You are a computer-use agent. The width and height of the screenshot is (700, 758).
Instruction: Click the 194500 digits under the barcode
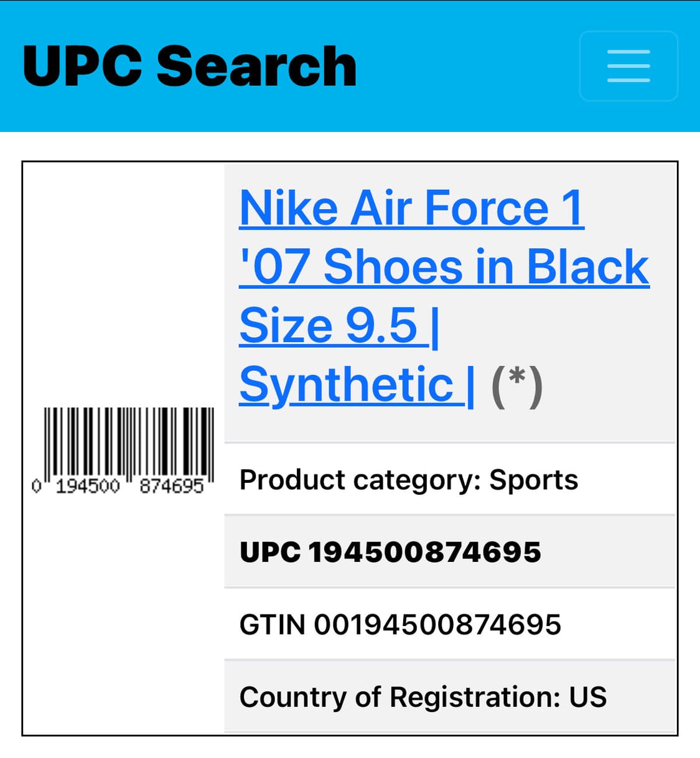[88, 486]
